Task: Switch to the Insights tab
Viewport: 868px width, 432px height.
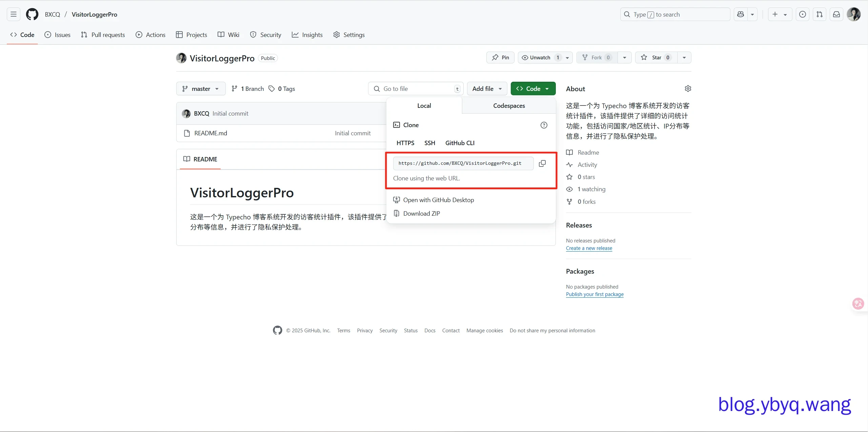Action: pyautogui.click(x=307, y=35)
